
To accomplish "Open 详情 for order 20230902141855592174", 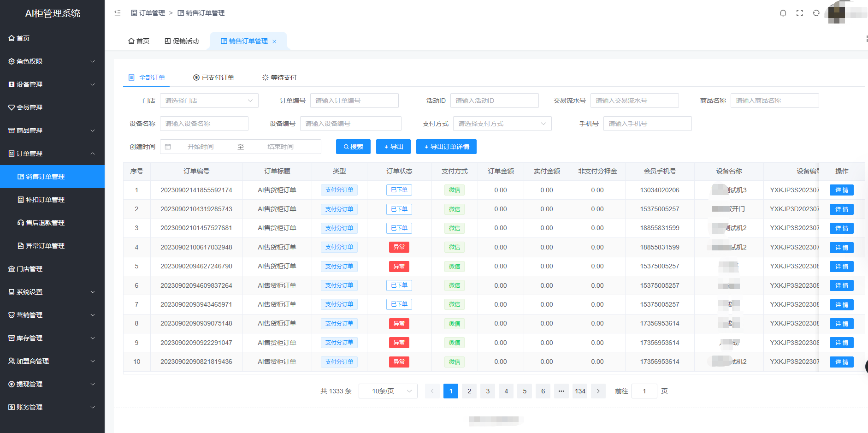I will point(842,190).
